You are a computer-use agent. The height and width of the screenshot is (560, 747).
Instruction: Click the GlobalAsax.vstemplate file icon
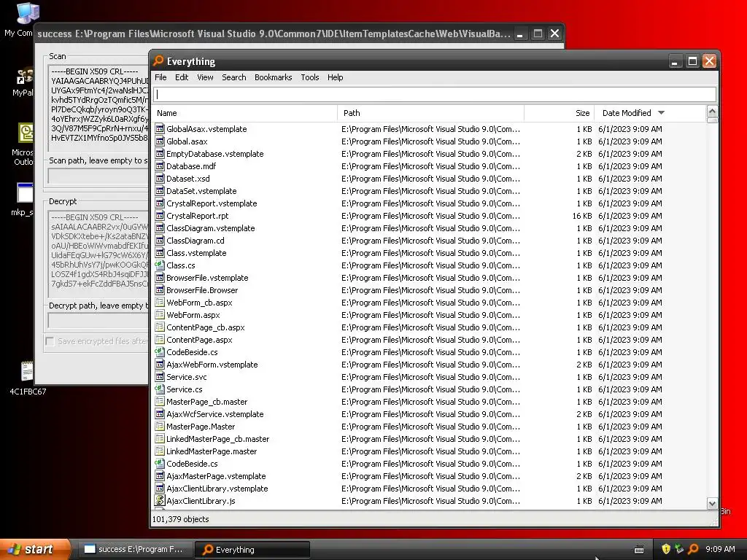[x=160, y=128]
